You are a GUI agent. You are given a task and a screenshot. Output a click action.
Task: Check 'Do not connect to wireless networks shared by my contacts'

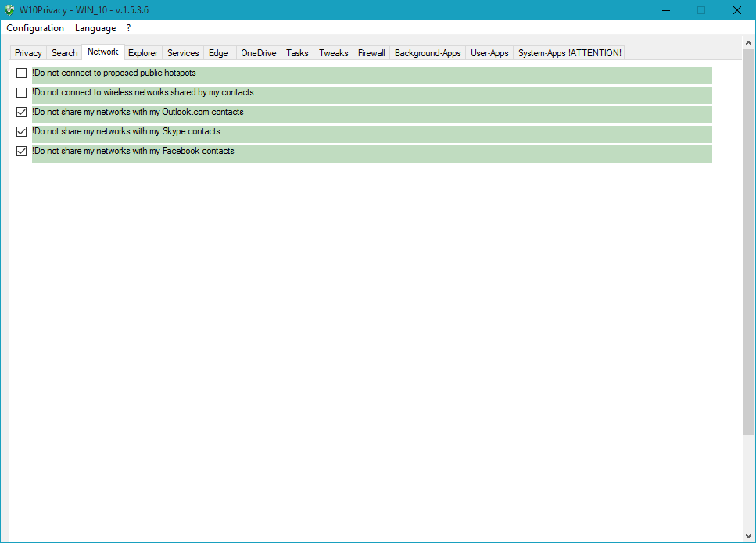(21, 92)
